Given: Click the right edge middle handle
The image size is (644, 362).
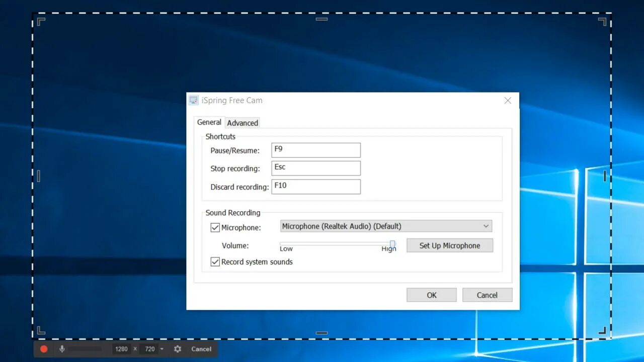Looking at the screenshot, I should click(x=605, y=176).
